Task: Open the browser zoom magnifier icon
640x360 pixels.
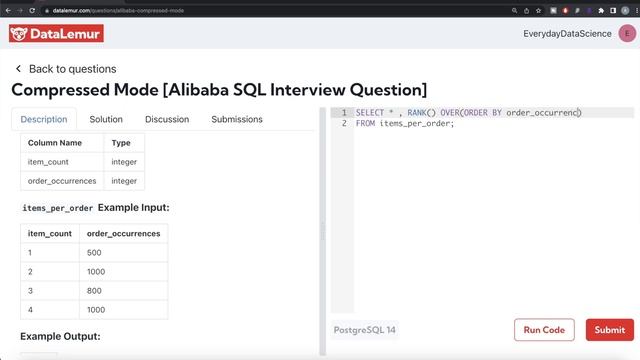Action: [514, 11]
